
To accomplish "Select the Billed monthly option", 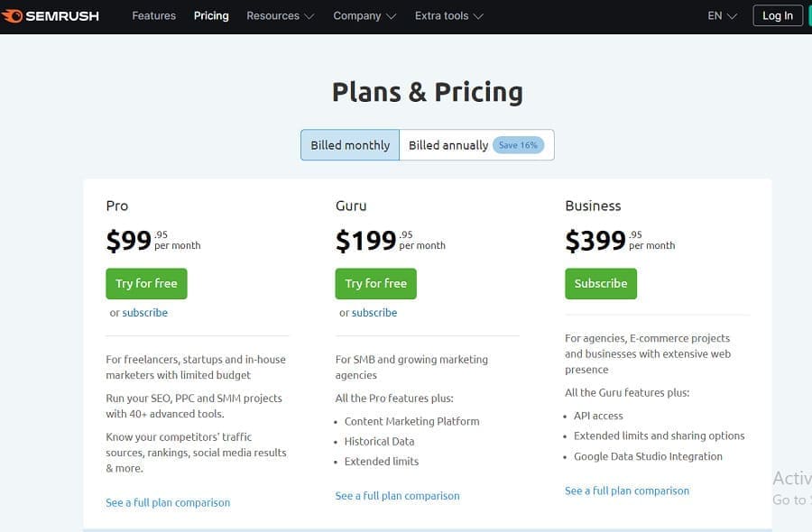I will point(350,145).
